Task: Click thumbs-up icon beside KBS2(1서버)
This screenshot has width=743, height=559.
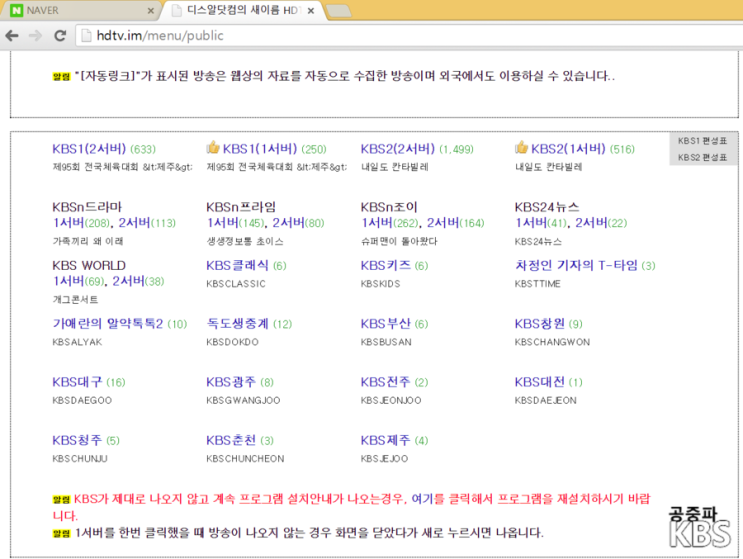Action: click(x=522, y=147)
